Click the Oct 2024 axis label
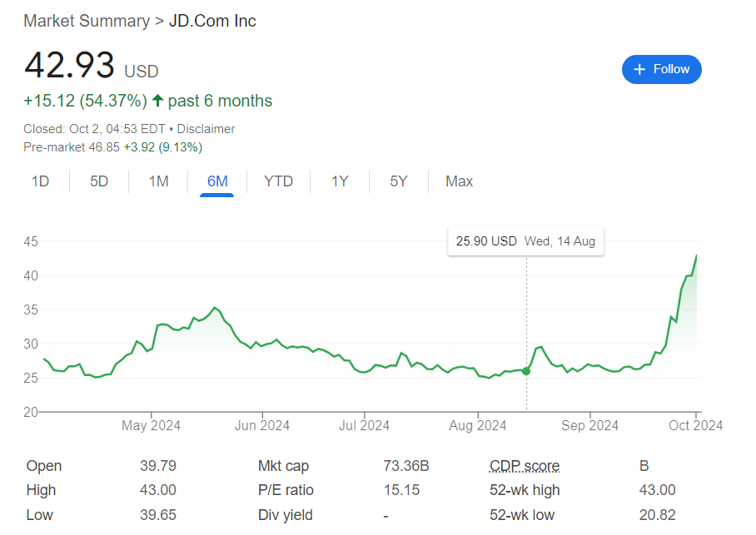 [696, 426]
